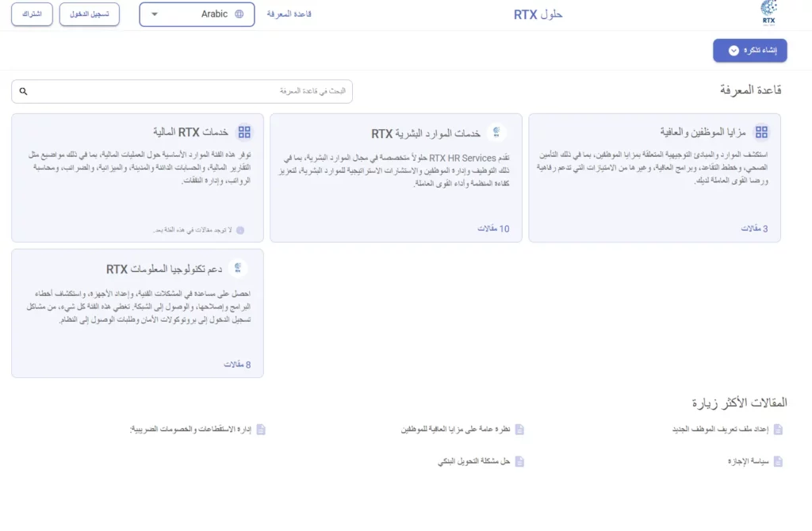Click the subscribe button in header
The height and width of the screenshot is (531, 812).
click(33, 14)
